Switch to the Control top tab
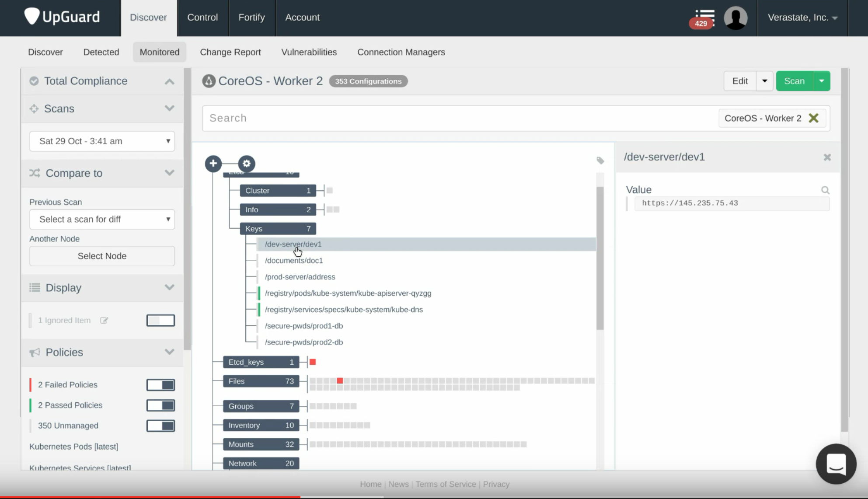868x499 pixels. 202,17
